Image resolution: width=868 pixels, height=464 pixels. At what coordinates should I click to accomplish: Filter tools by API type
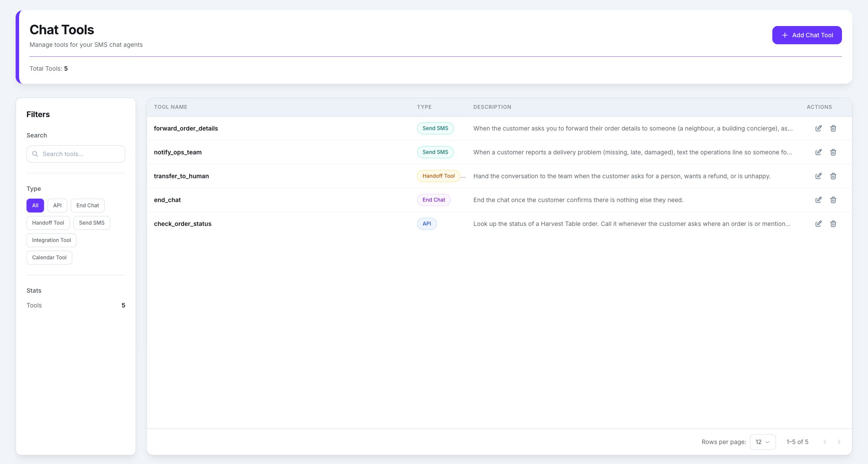click(57, 206)
